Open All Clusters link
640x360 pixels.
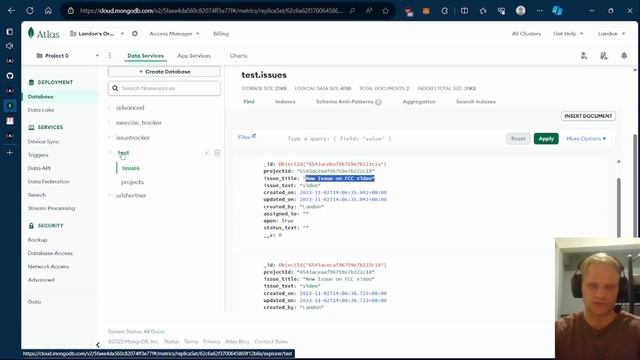click(x=526, y=33)
